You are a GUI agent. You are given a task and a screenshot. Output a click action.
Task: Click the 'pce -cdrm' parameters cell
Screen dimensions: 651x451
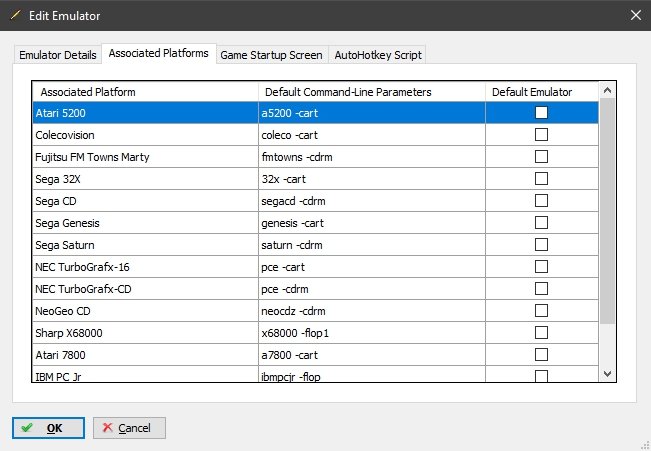tap(372, 289)
